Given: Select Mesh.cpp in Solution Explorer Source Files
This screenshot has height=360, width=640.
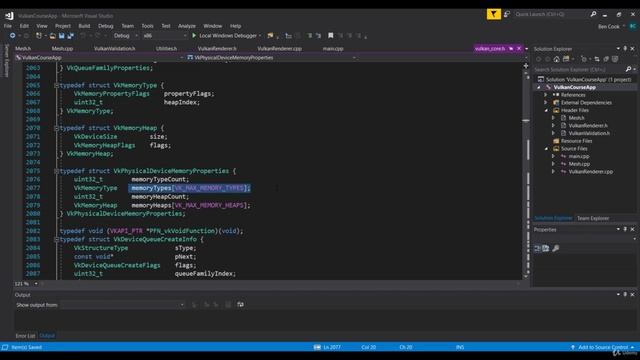Looking at the screenshot, I should click(x=579, y=164).
